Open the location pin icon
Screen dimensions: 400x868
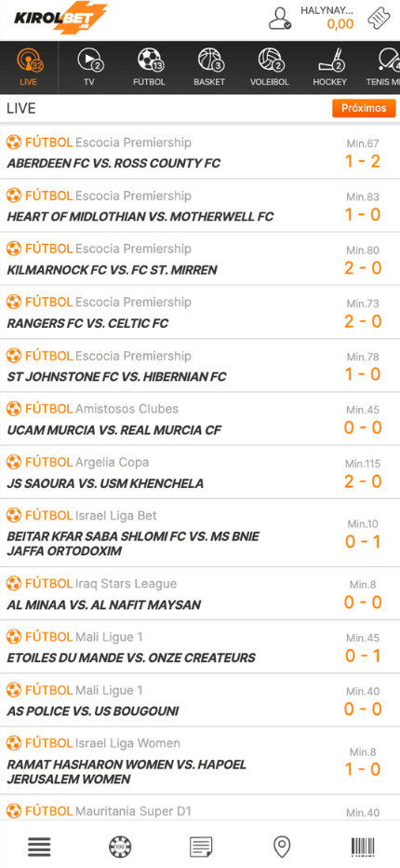(x=282, y=847)
